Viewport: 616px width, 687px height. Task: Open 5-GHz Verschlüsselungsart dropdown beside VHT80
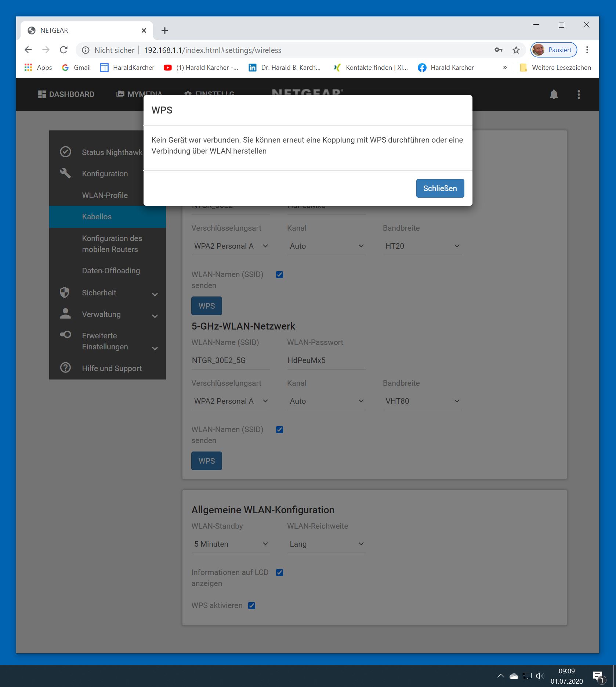(x=231, y=401)
